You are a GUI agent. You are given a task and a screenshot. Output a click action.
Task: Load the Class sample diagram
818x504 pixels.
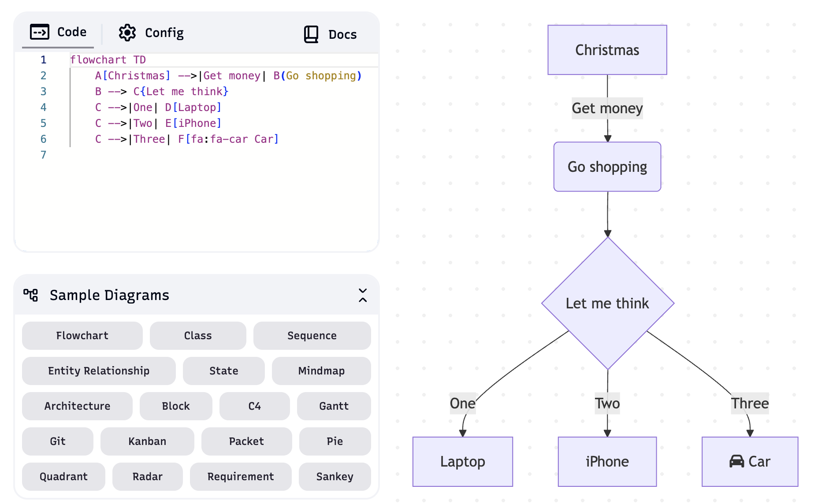click(x=198, y=336)
